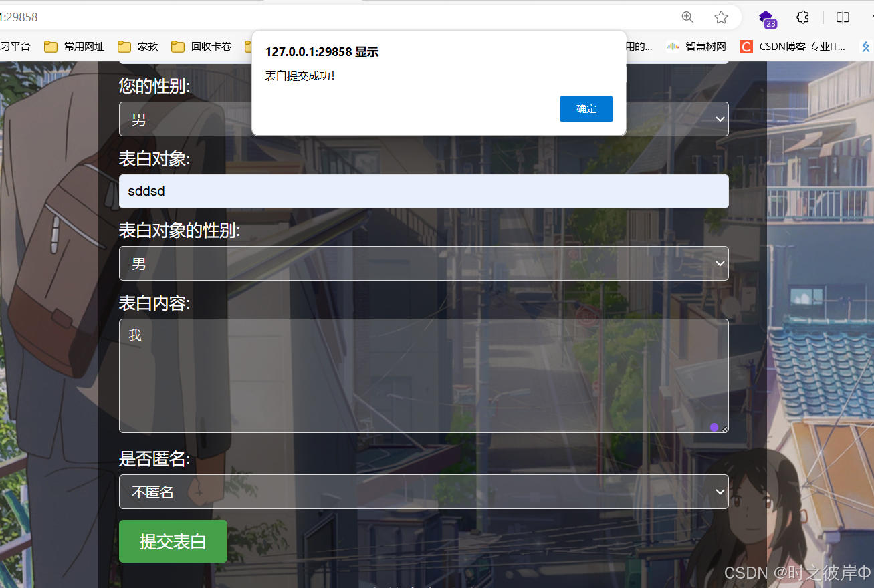The height and width of the screenshot is (588, 874).
Task: Submit the form with 提交表白 button
Action: [x=173, y=541]
